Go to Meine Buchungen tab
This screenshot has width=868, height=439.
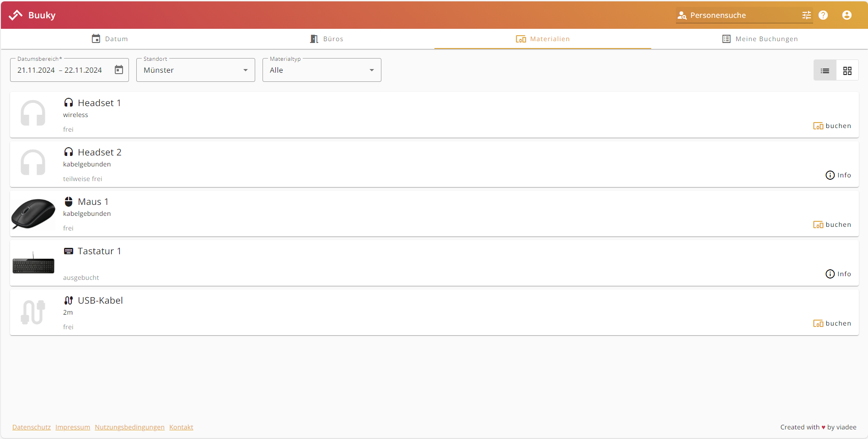click(760, 39)
